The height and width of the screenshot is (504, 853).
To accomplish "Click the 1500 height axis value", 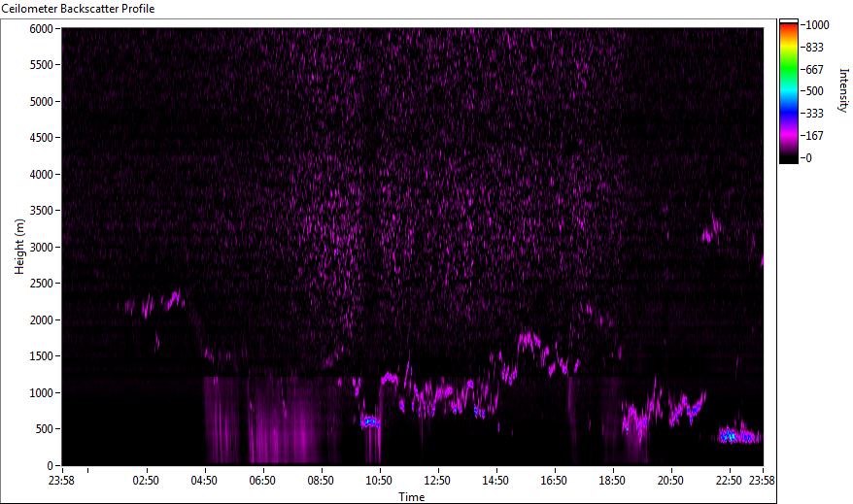I will [x=42, y=356].
